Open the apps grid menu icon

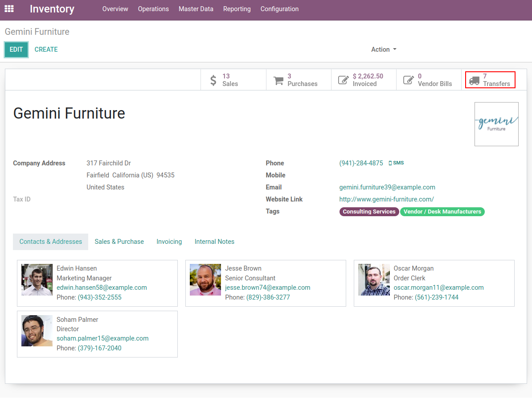(9, 9)
